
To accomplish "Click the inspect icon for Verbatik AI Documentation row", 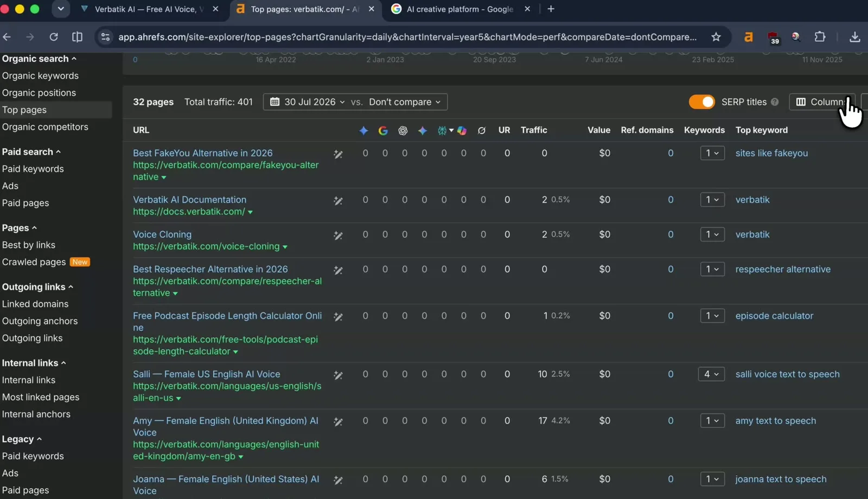I will click(338, 201).
